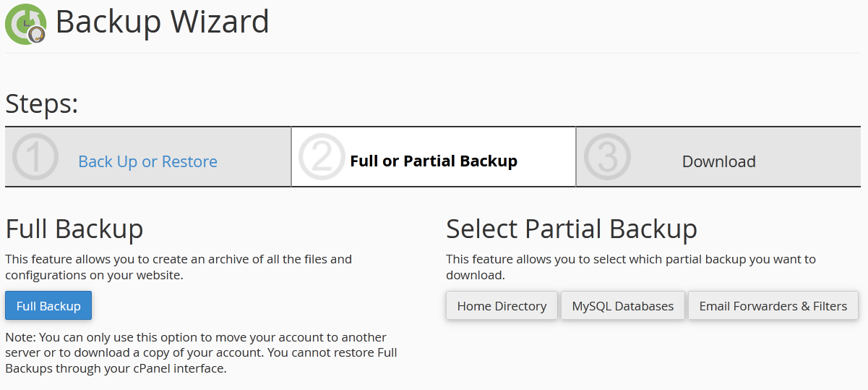Image resolution: width=868 pixels, height=390 pixels.
Task: Click the Backup Wizard logo icon
Action: pyautogui.click(x=25, y=24)
